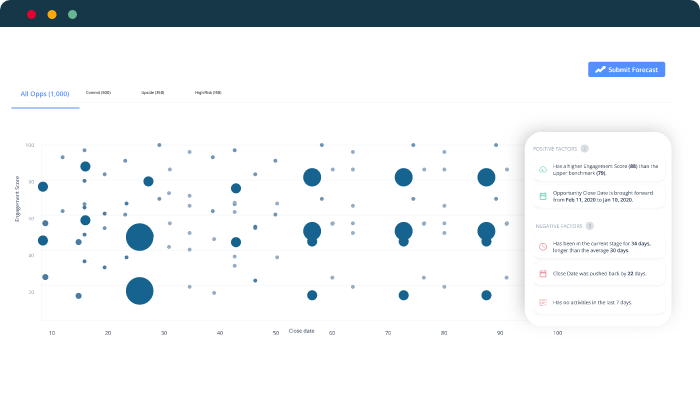Screen dimensions: 700x400
Task: Click the green maximize dot in title bar
Action: [72, 14]
